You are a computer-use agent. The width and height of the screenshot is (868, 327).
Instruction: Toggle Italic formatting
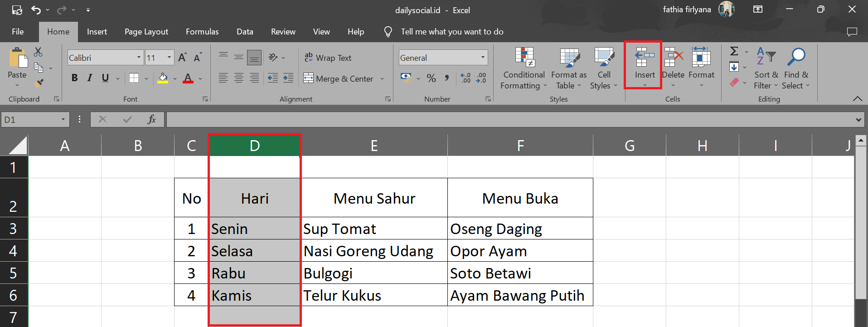[90, 78]
